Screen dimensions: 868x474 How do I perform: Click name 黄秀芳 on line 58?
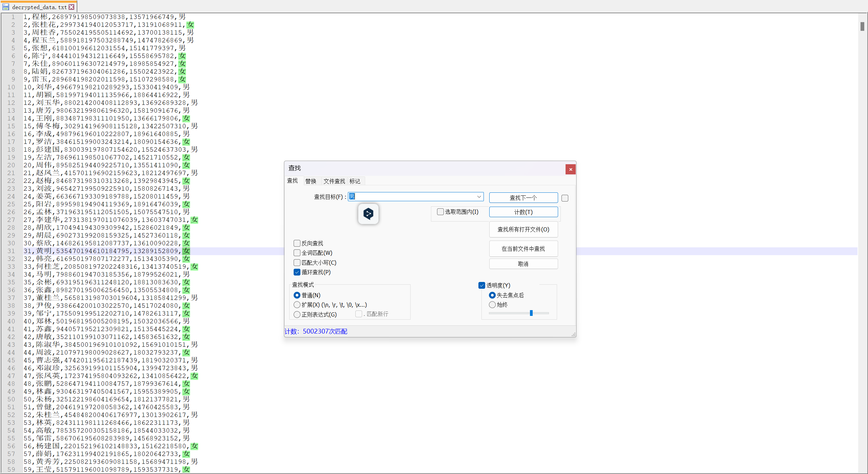(48, 461)
